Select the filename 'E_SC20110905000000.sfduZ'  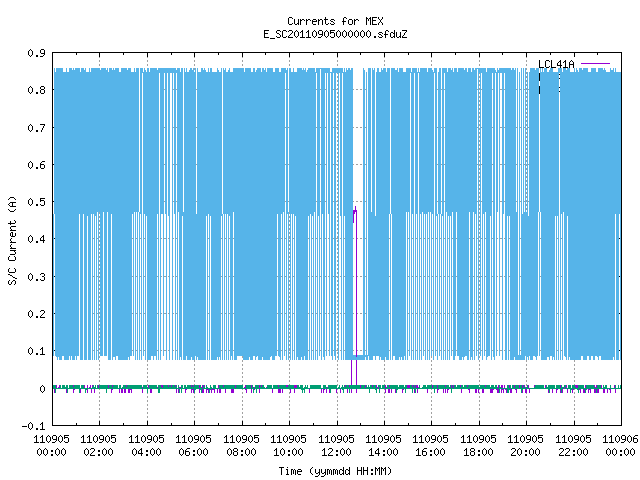click(335, 34)
